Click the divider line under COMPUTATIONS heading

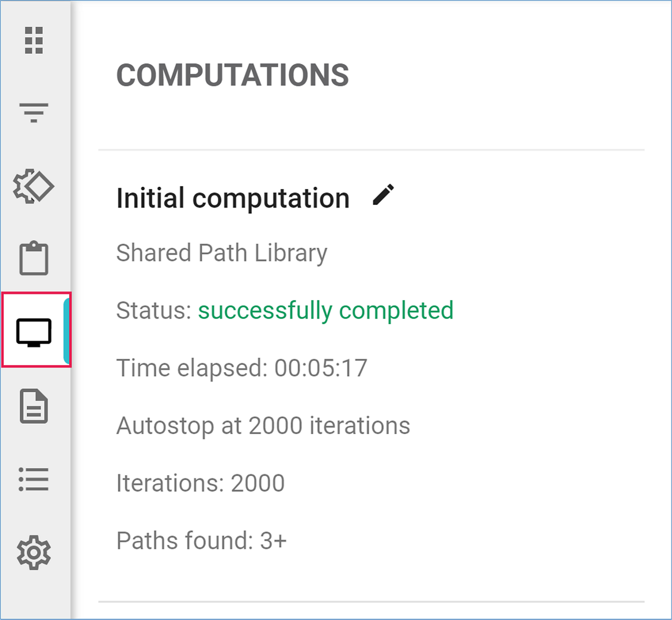371,150
